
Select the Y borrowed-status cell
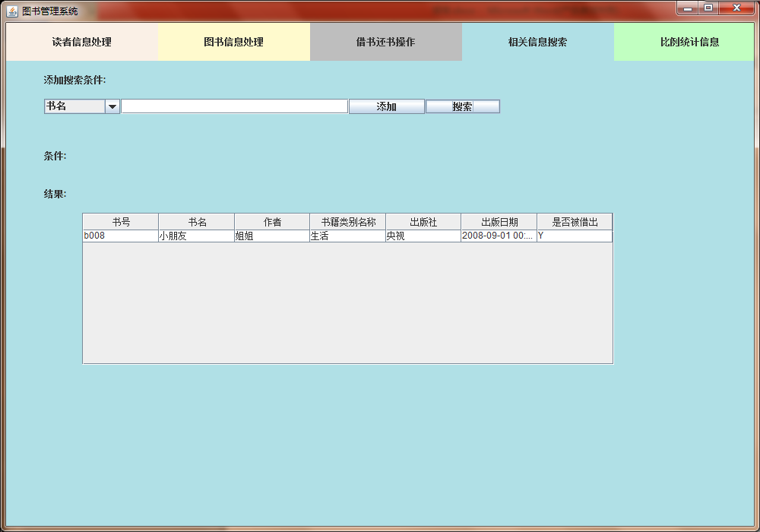(575, 236)
